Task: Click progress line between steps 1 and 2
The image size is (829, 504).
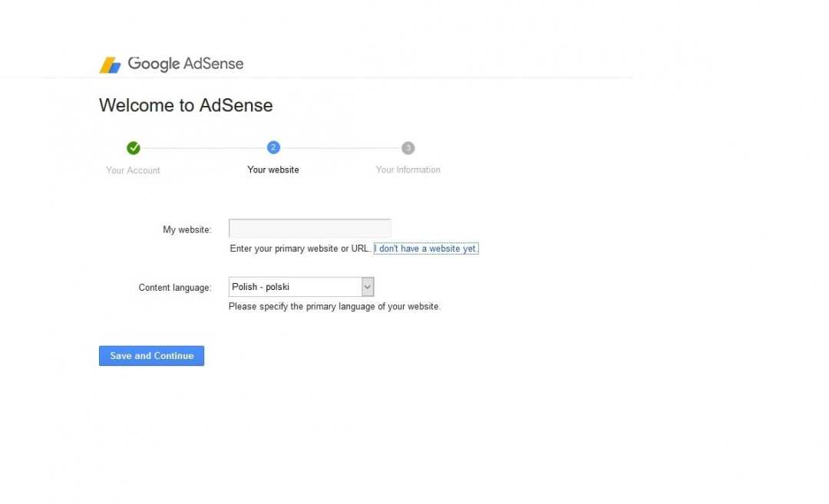Action: [203, 148]
